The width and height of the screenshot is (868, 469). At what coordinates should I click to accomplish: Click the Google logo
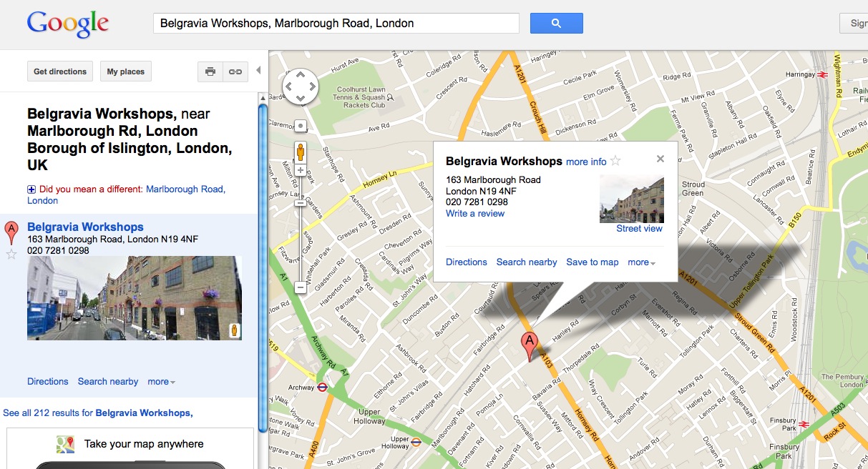coord(68,24)
